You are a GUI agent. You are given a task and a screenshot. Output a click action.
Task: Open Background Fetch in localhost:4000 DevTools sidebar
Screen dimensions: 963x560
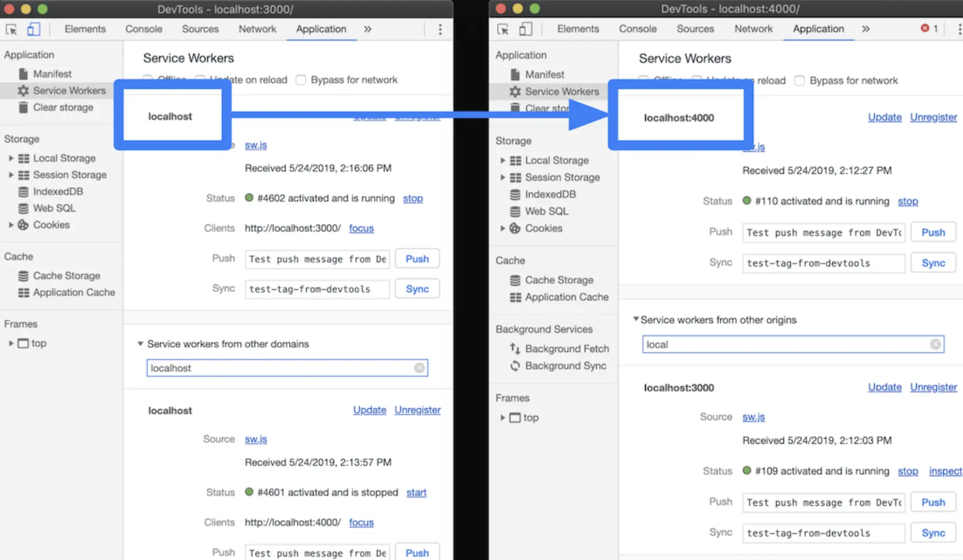click(x=559, y=349)
